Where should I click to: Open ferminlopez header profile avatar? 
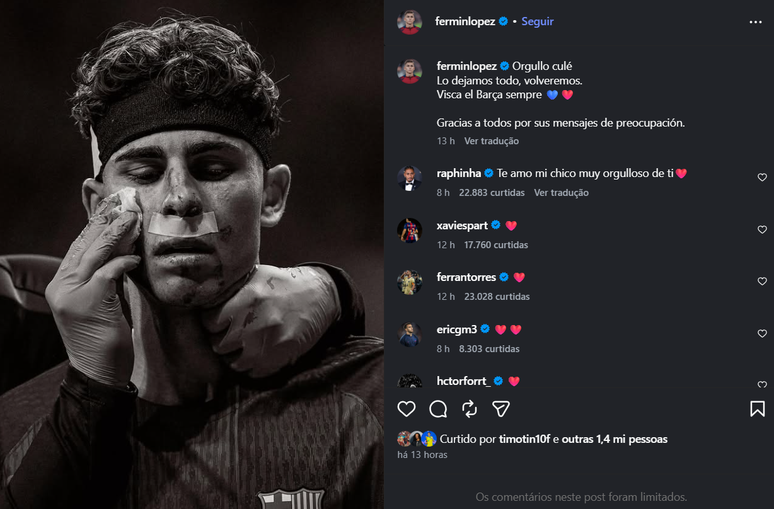click(410, 21)
